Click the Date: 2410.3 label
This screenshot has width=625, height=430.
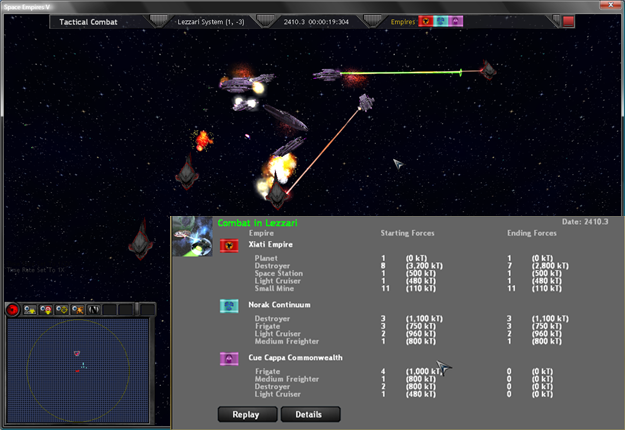pos(585,222)
